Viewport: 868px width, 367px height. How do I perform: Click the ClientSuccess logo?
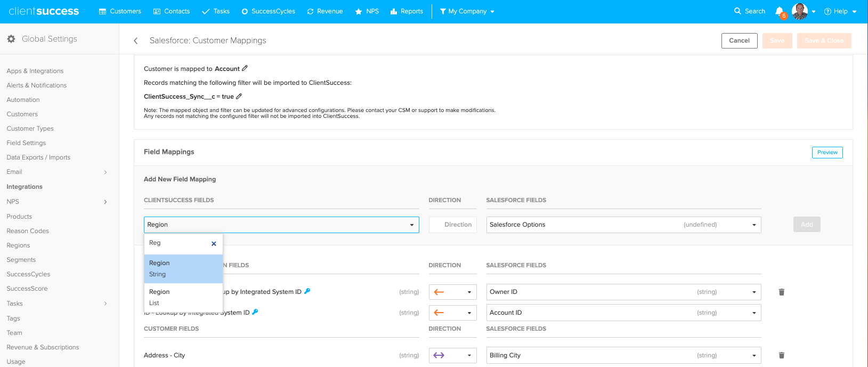tap(44, 11)
